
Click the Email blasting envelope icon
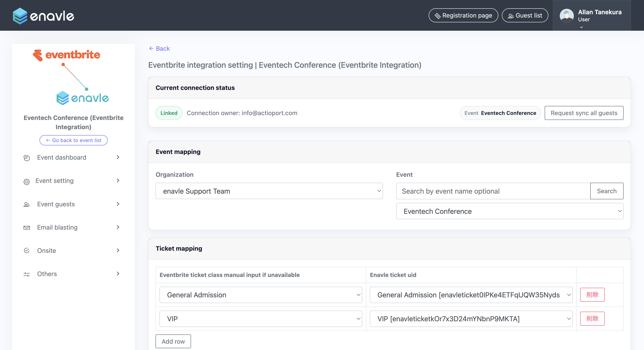click(27, 227)
